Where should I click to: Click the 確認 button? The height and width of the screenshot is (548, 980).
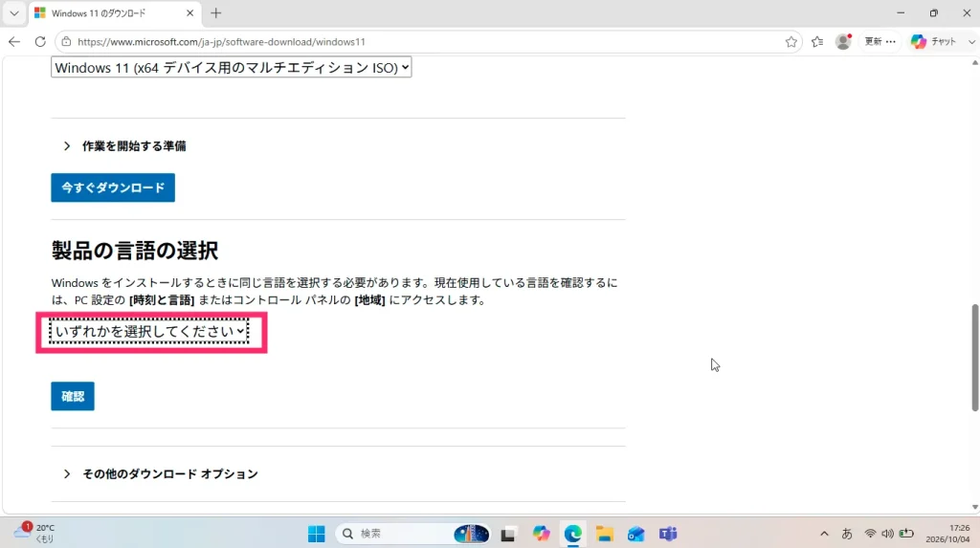[73, 396]
